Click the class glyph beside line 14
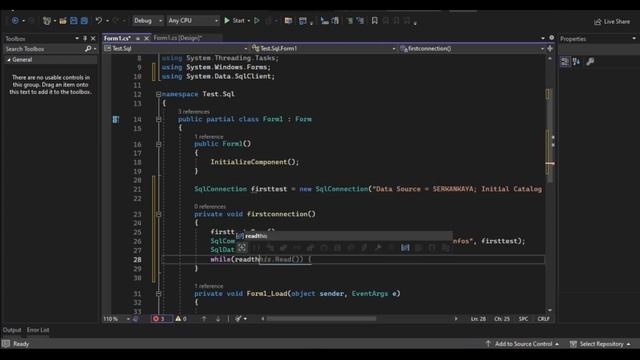 tap(116, 119)
